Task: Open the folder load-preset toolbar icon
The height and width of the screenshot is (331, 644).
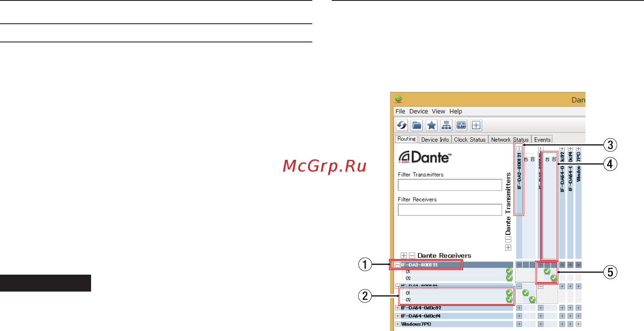Action: pos(417,125)
